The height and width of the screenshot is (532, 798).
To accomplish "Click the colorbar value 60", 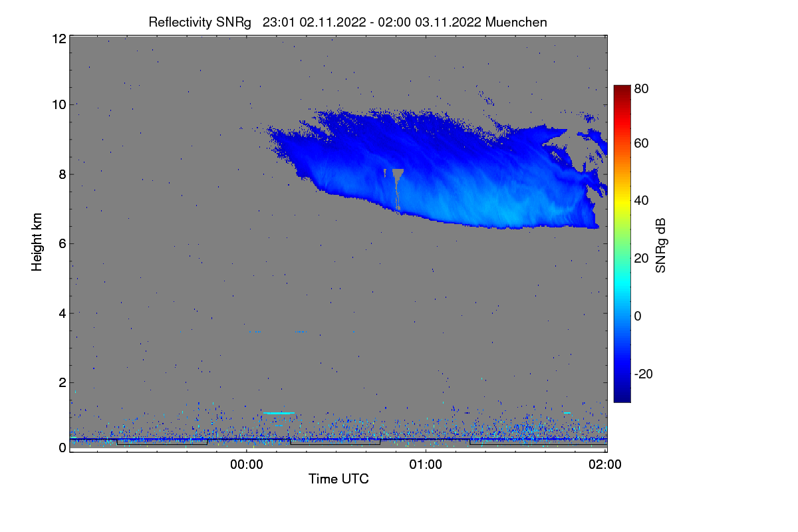I will (x=642, y=144).
